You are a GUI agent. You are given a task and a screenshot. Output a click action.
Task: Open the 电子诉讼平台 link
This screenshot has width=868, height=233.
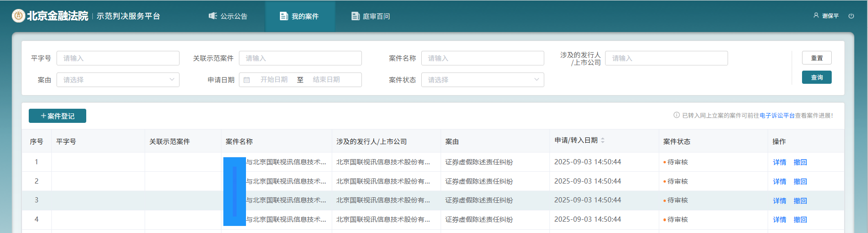(777, 115)
